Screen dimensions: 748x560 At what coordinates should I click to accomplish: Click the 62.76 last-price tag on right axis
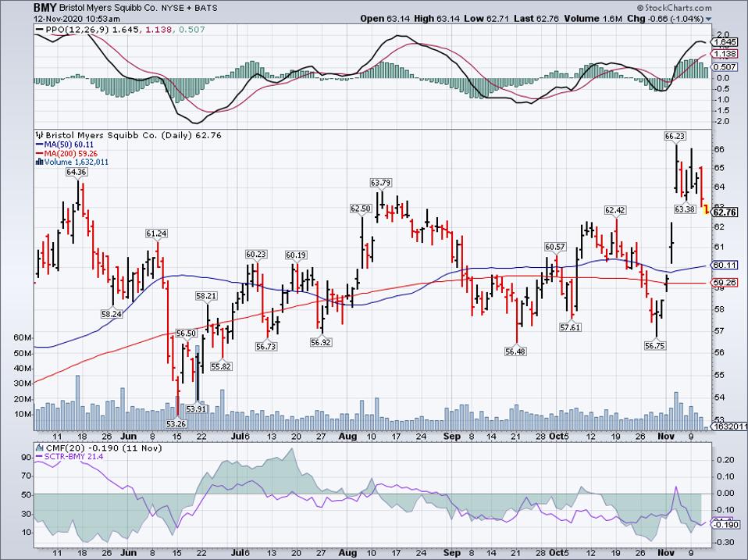click(724, 212)
